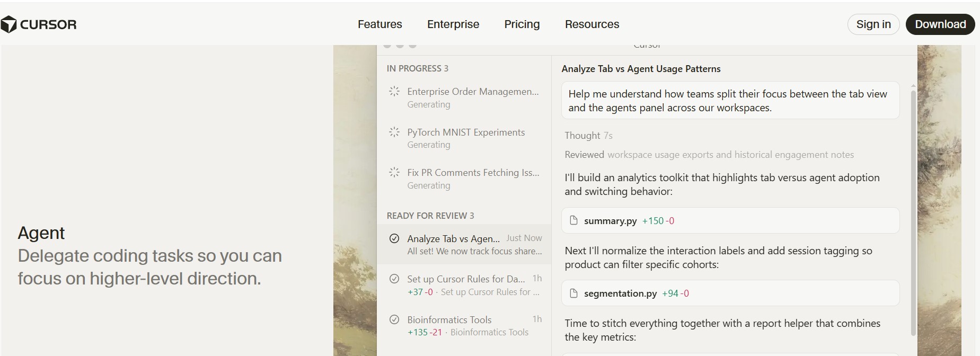
Task: Click the spinner icon beside Enterprise Order Management
Action: [x=394, y=91]
